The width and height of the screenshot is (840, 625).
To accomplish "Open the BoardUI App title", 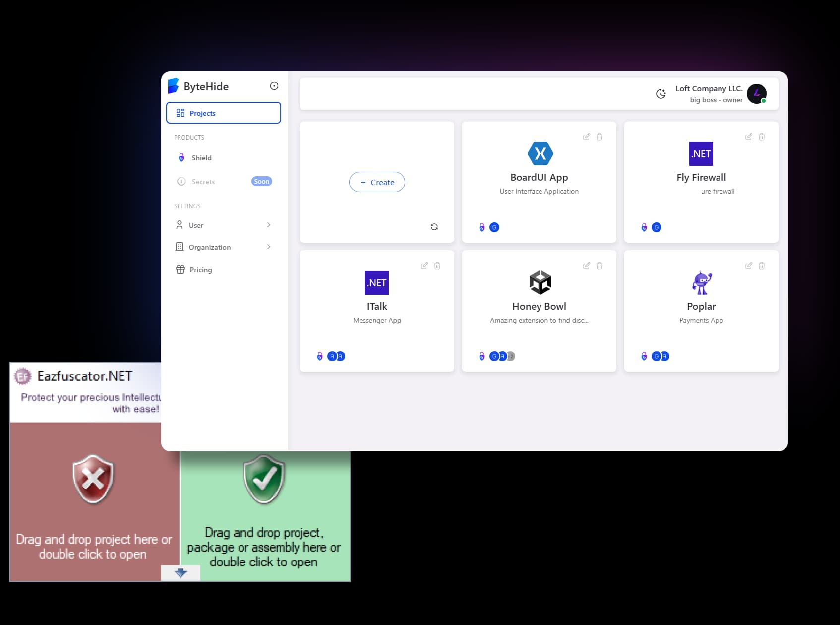I will [x=539, y=177].
